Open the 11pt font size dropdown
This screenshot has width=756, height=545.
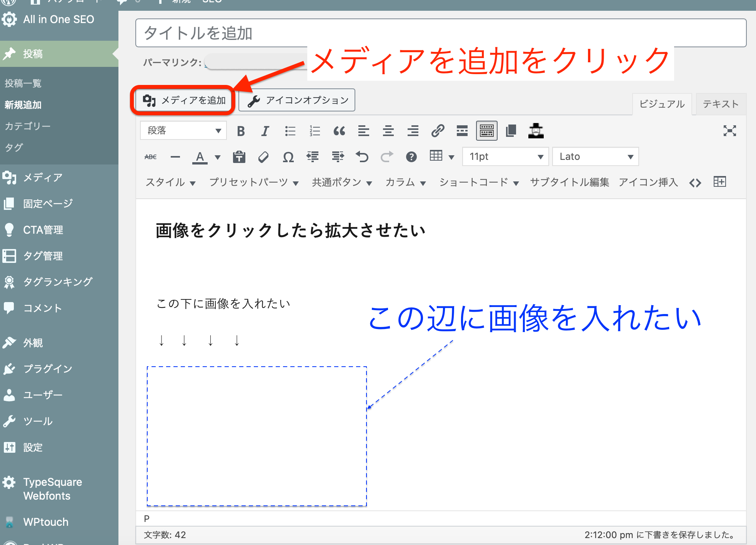coord(505,157)
